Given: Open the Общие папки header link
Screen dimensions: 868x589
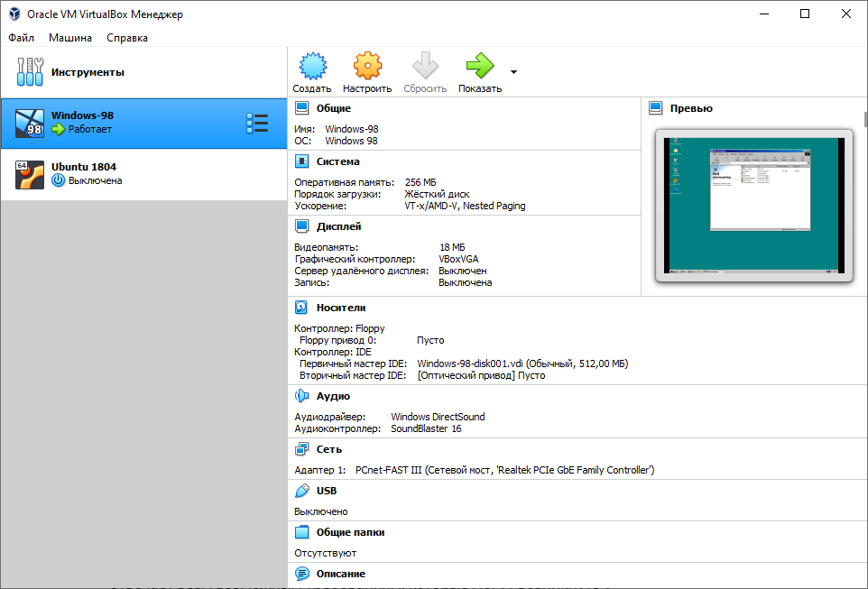Looking at the screenshot, I should [350, 532].
